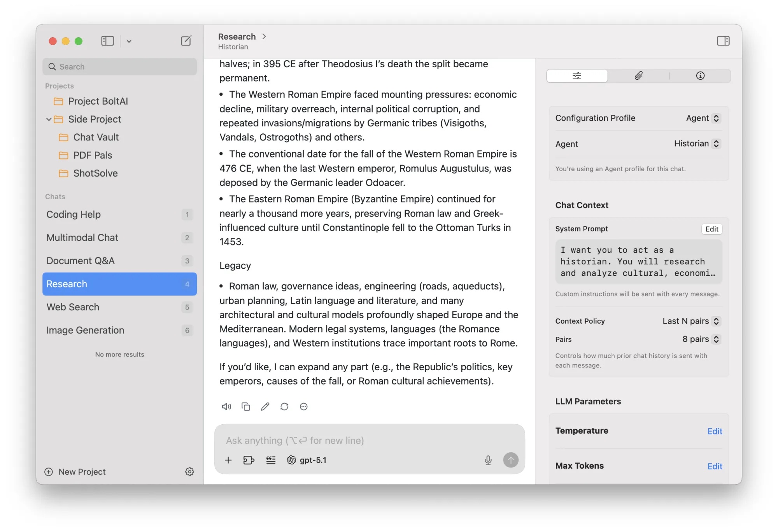The image size is (778, 532).
Task: Open the Coding Help chat
Action: tap(119, 215)
